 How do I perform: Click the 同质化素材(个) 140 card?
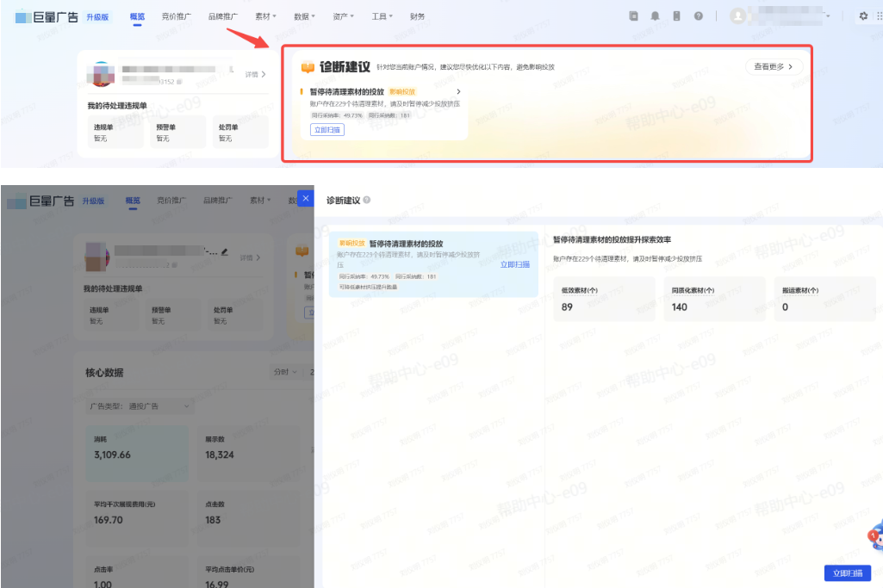tap(715, 299)
